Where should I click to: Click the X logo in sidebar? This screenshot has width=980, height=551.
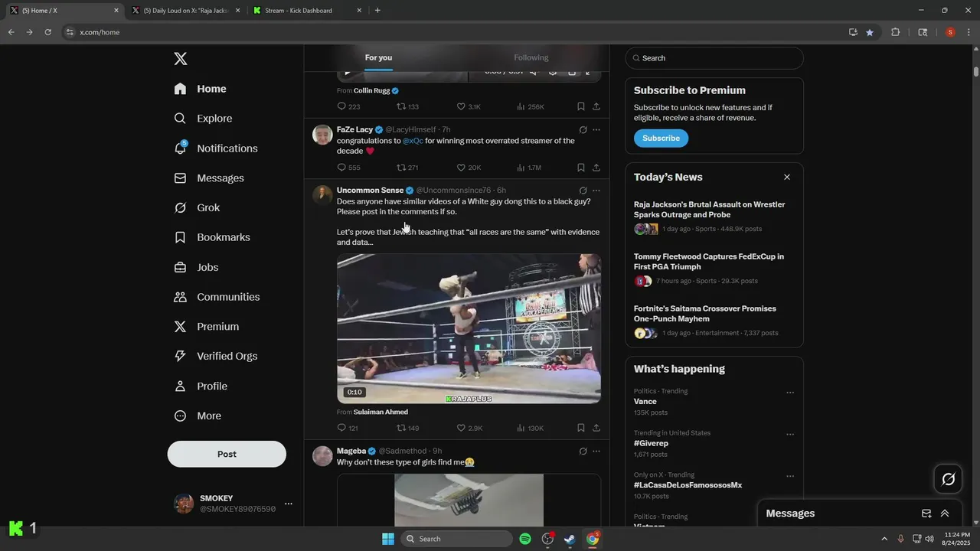(x=181, y=59)
